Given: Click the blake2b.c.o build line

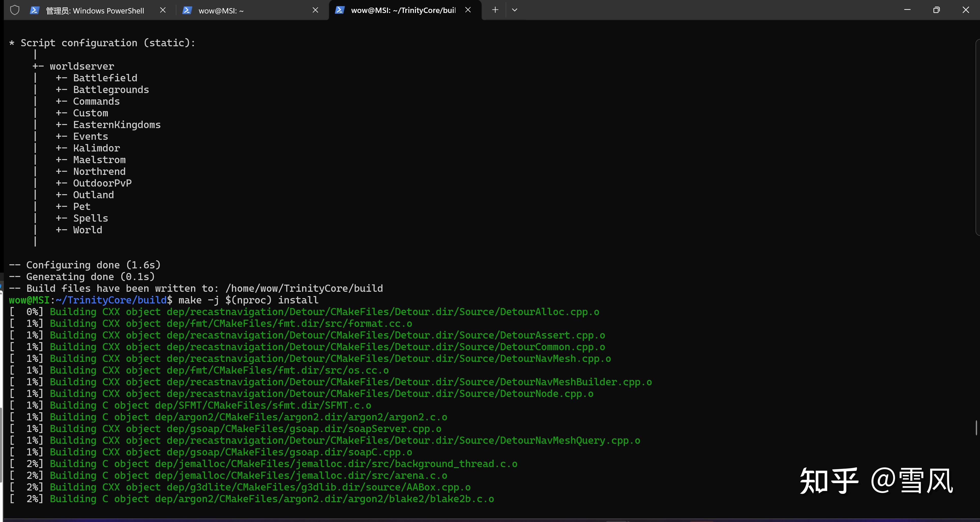Looking at the screenshot, I should (251, 499).
